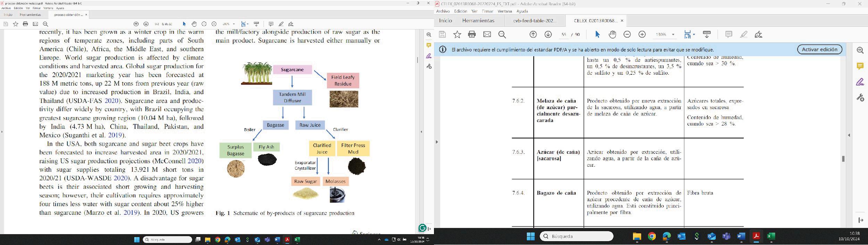The image size is (868, 245).
Task: Select the highlighter tool in CELEX window toolbar
Action: tap(744, 34)
